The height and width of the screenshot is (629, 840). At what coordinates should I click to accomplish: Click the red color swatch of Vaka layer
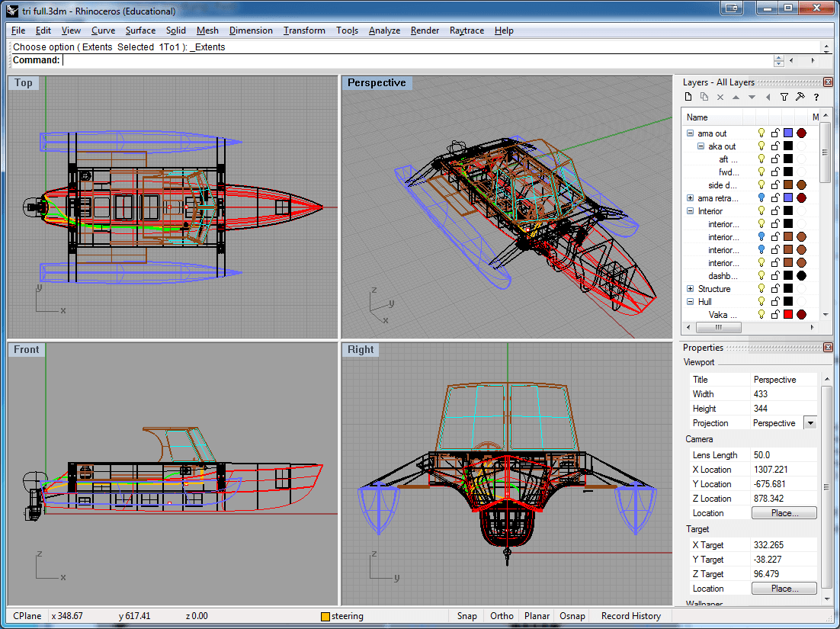pos(788,315)
